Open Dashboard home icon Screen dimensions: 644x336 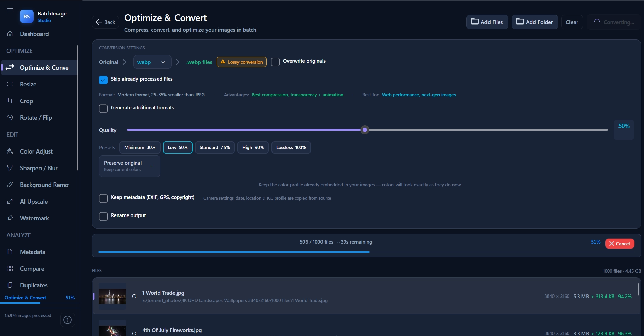(x=10, y=34)
